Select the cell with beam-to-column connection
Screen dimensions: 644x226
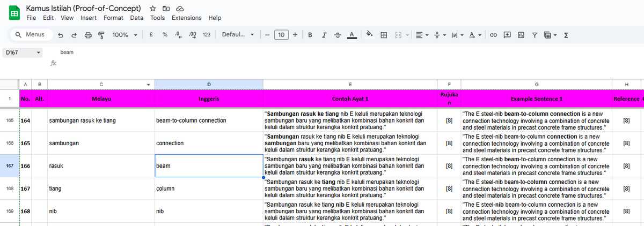pos(209,121)
